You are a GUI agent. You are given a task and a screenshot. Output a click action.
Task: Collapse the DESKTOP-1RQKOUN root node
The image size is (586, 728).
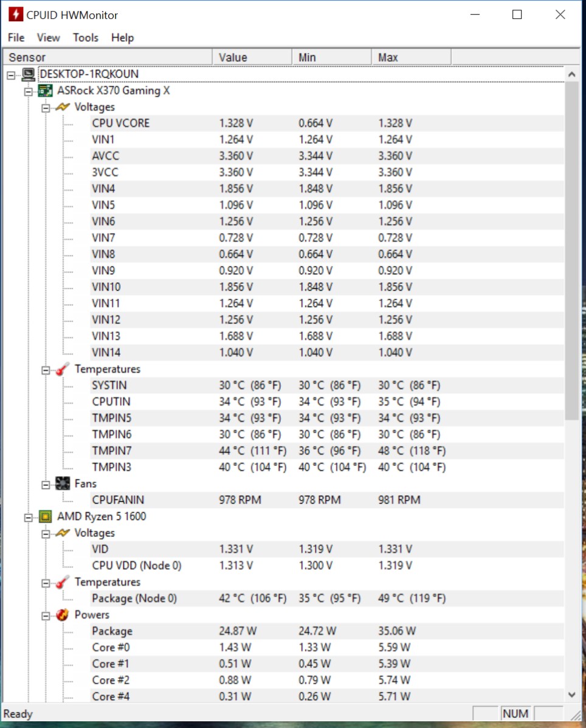[x=11, y=75]
